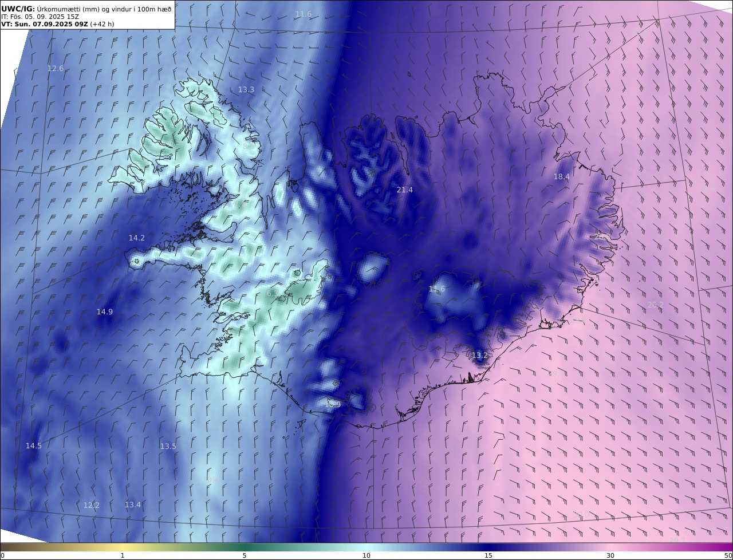Click the colorbar tick label '5'
This screenshot has width=733, height=560.
[x=245, y=555]
